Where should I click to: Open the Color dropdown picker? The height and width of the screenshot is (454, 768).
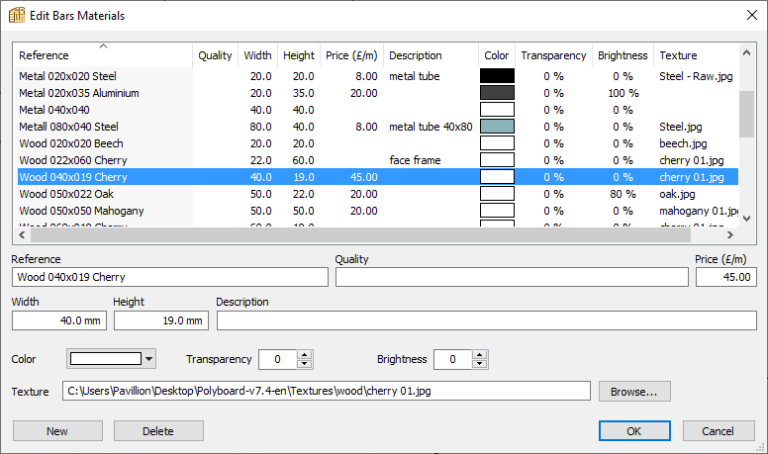(149, 359)
